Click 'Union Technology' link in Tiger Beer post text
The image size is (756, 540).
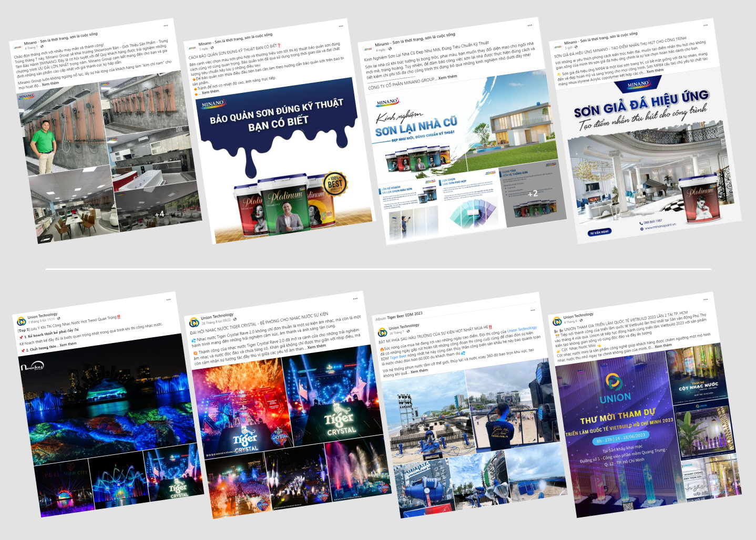tap(522, 329)
